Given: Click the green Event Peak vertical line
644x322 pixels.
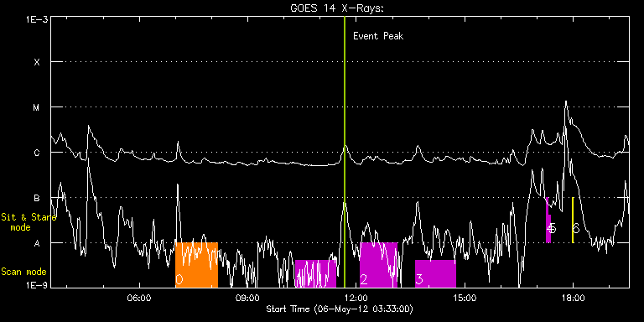Looking at the screenshot, I should coord(344,152).
